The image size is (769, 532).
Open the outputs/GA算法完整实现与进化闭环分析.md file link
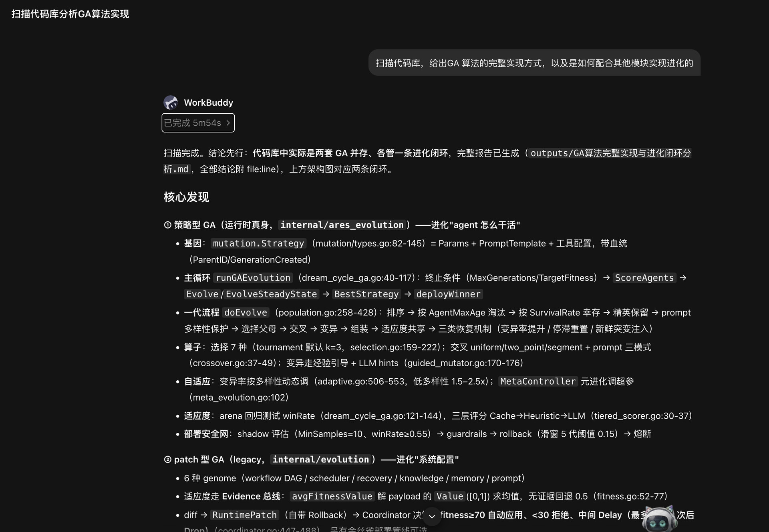[427, 161]
